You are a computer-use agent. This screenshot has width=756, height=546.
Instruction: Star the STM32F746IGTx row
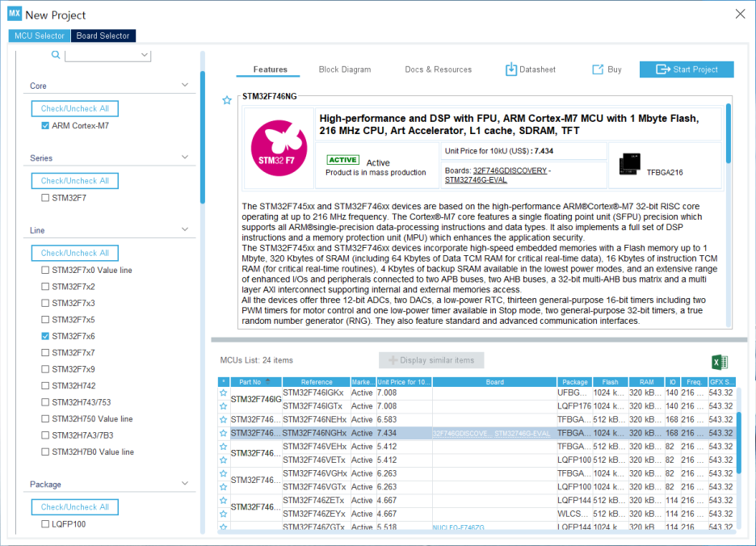223,406
